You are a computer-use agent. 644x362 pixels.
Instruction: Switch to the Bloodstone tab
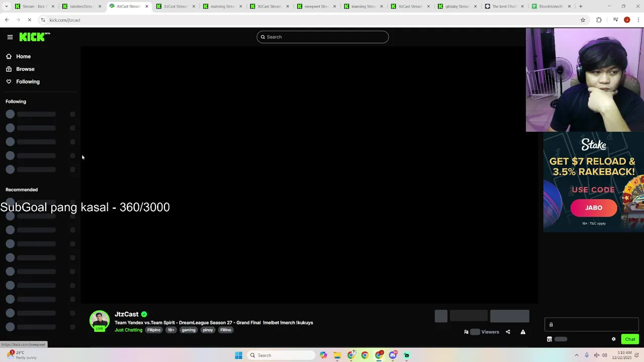click(x=550, y=7)
